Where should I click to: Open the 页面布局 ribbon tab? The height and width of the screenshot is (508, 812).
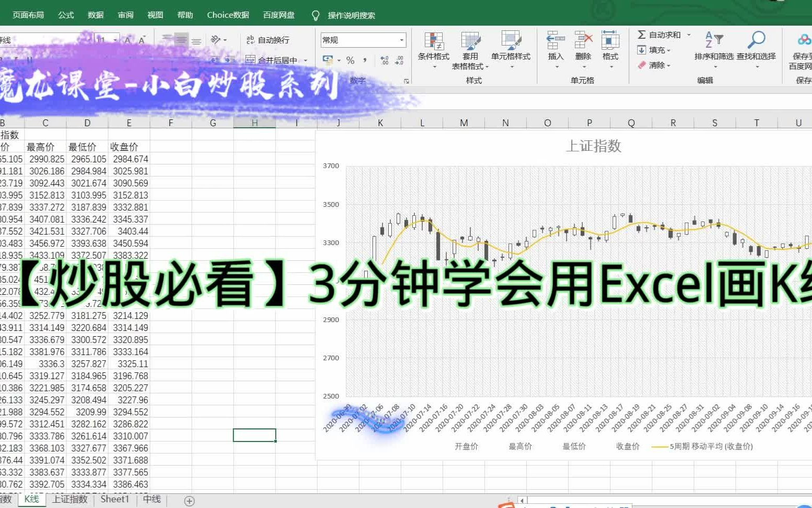point(28,15)
